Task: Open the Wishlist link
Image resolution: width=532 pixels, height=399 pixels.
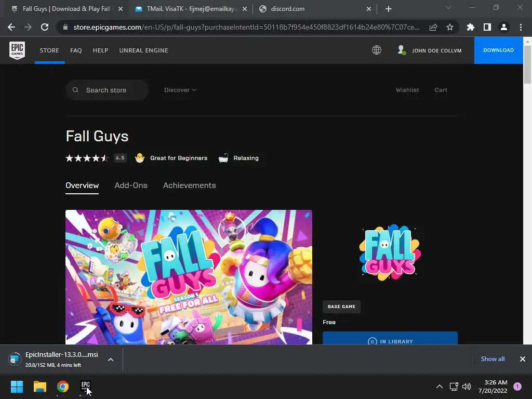Action: coord(407,90)
